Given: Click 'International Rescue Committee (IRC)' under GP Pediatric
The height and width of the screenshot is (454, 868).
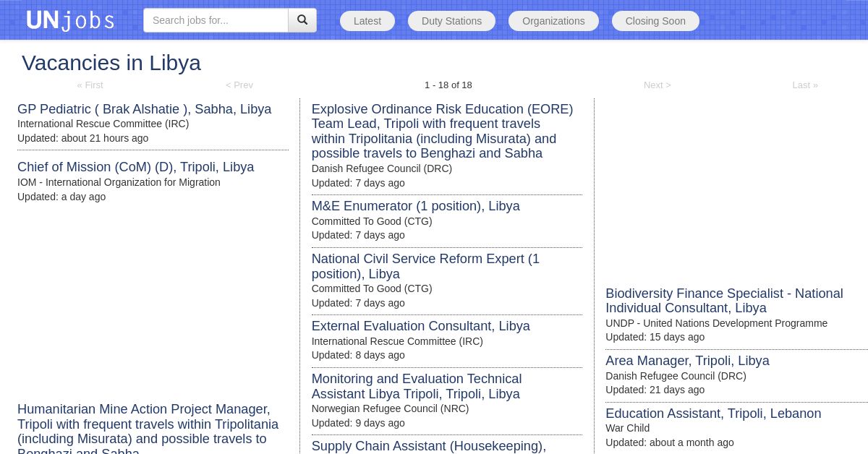Looking at the screenshot, I should pos(103,124).
